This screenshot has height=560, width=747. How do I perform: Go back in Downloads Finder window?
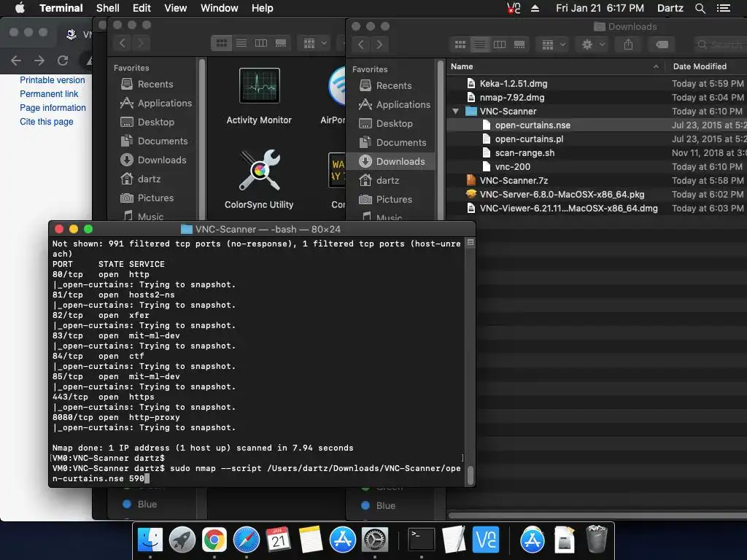pyautogui.click(x=361, y=44)
